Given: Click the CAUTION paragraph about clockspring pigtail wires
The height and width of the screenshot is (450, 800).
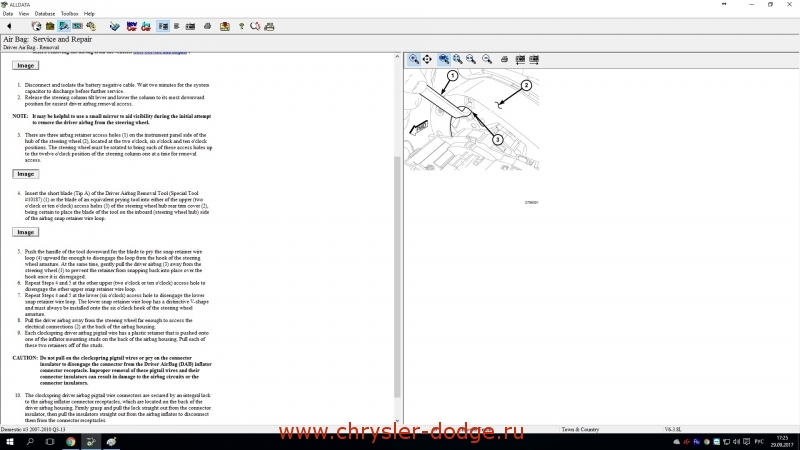Looking at the screenshot, I should [x=112, y=370].
